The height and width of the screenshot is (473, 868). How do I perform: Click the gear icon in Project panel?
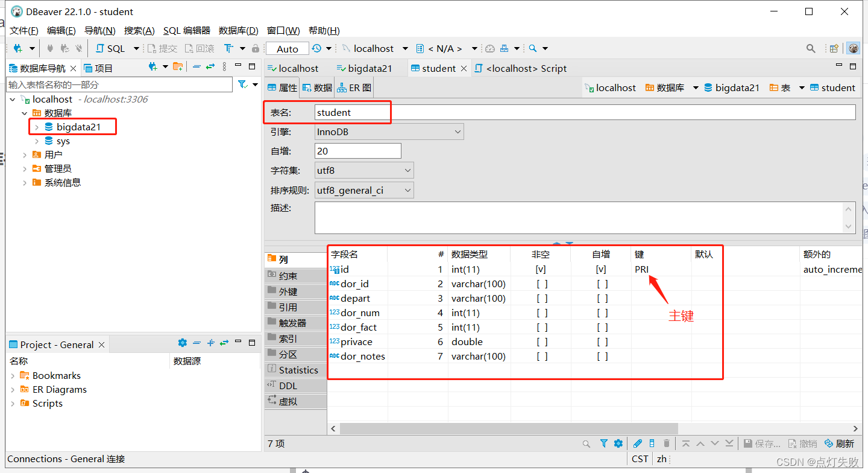[183, 343]
